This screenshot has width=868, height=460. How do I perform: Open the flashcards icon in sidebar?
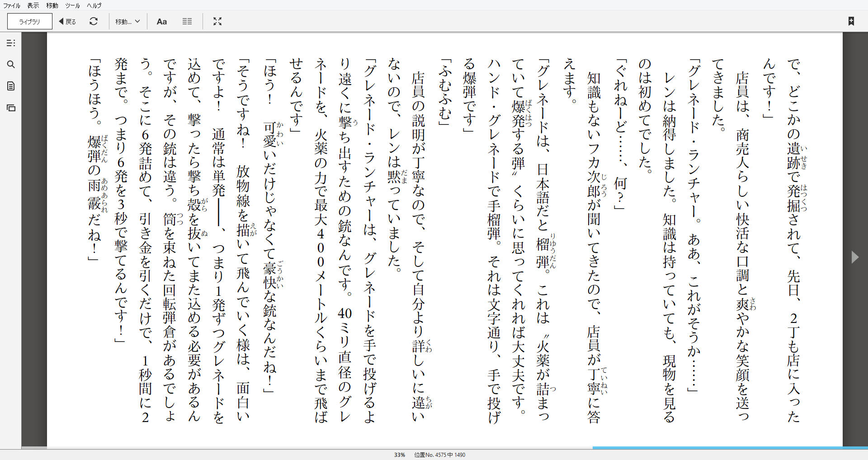pos(11,108)
